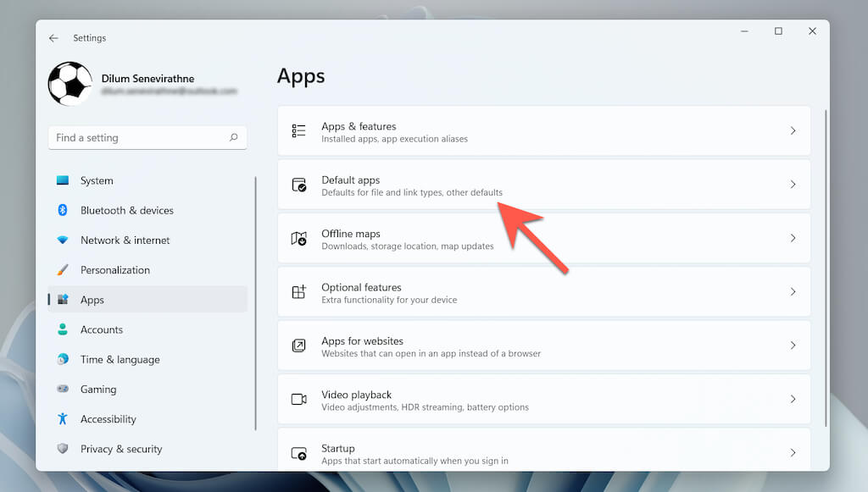Open Optional features title

361,287
